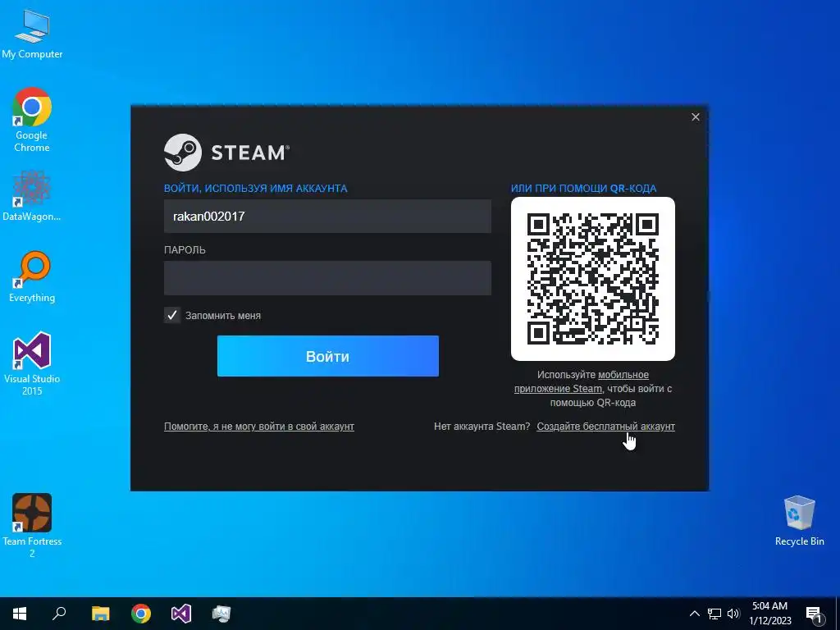Open taskbar search magnifier

coord(59,614)
